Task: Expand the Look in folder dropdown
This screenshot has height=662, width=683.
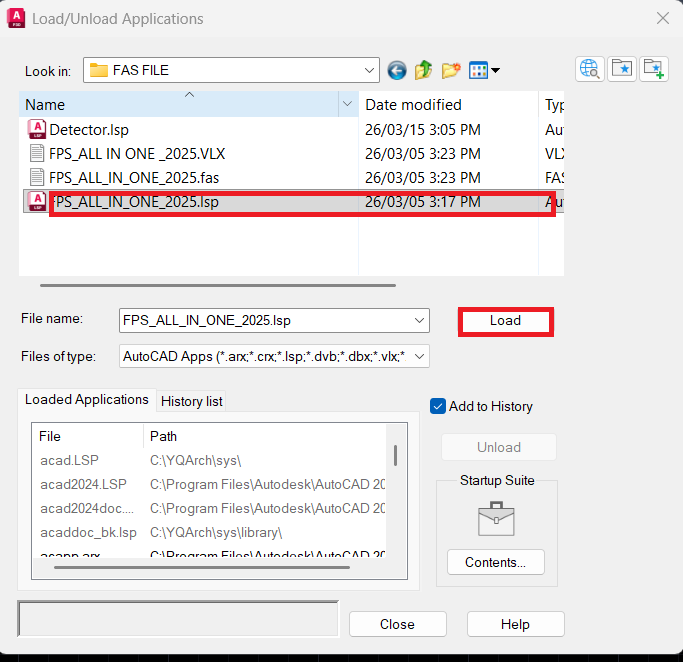Action: [369, 70]
